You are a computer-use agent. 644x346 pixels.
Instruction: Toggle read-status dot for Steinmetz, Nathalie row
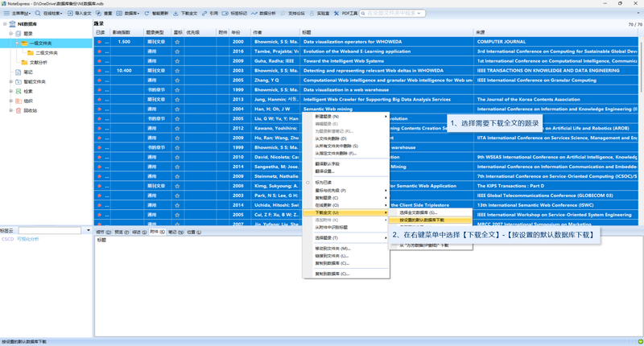(x=99, y=176)
